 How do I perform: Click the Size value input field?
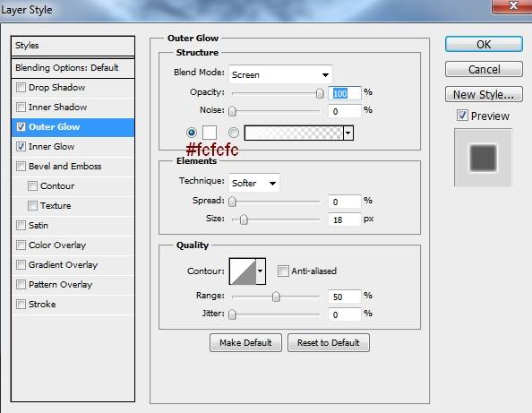(345, 219)
